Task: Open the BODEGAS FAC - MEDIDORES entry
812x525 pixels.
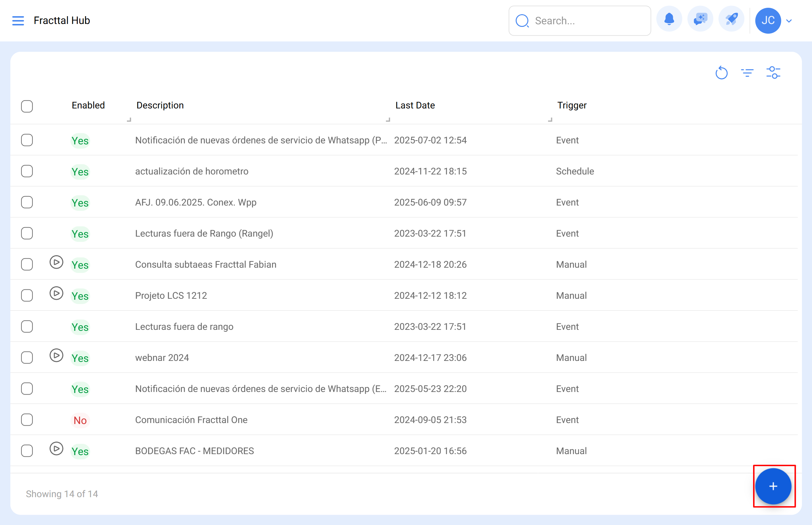Action: coord(194,451)
